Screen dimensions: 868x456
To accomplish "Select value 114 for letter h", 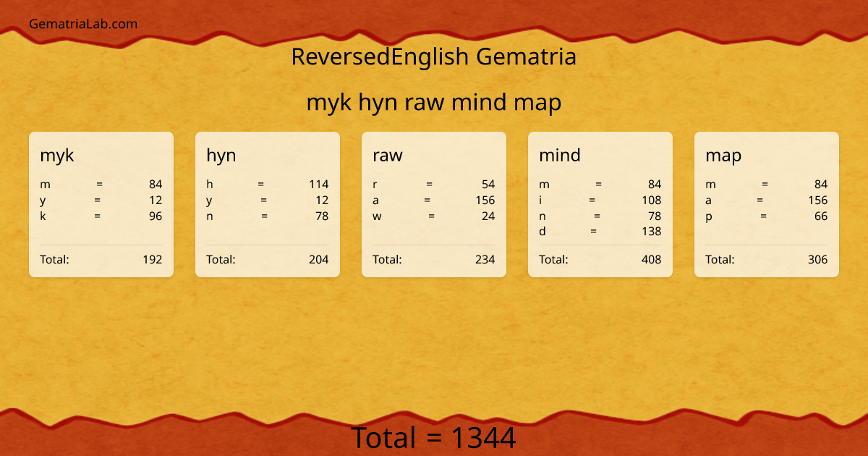I will point(318,185).
